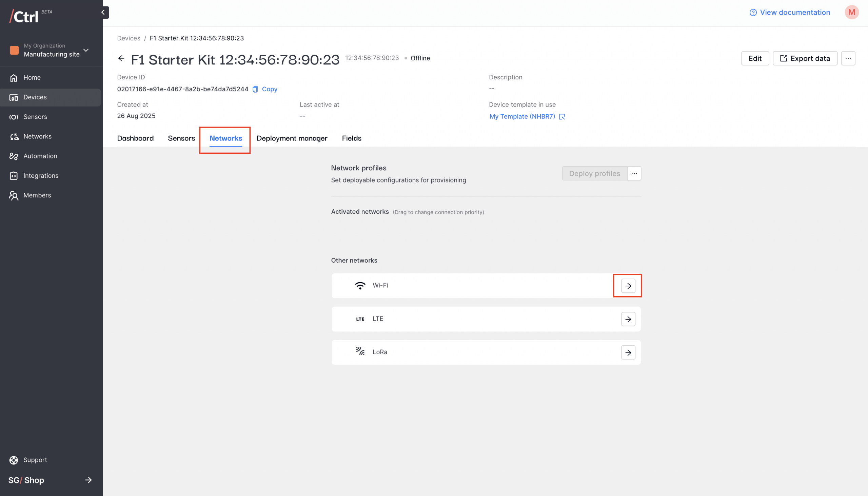Open My Template external link icon
Viewport: 868px width, 496px height.
[x=561, y=116]
